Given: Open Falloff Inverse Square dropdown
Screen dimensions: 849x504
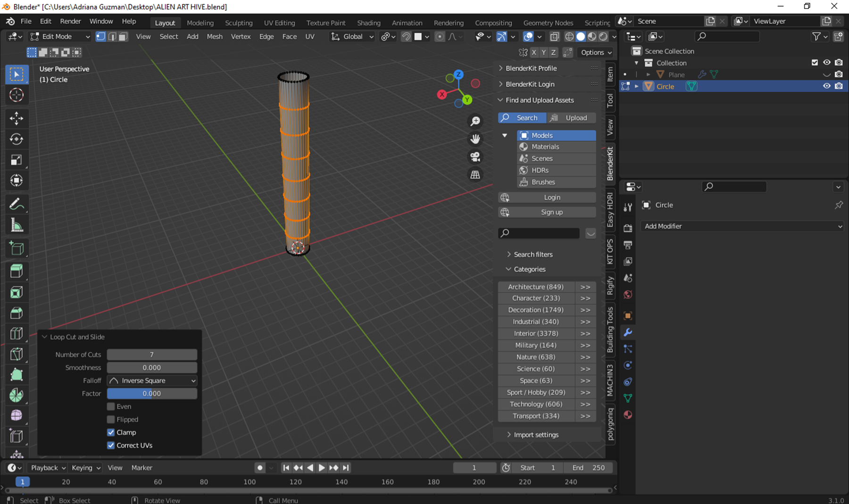Looking at the screenshot, I should tap(152, 380).
